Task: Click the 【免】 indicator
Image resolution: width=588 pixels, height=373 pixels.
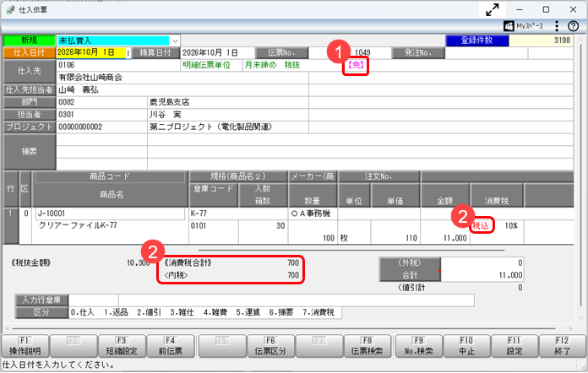Action: click(355, 65)
